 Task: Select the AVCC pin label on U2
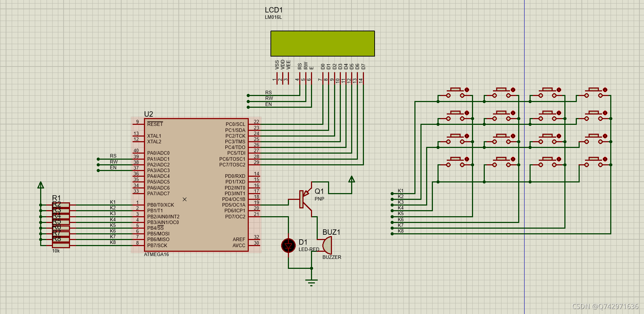click(x=239, y=245)
